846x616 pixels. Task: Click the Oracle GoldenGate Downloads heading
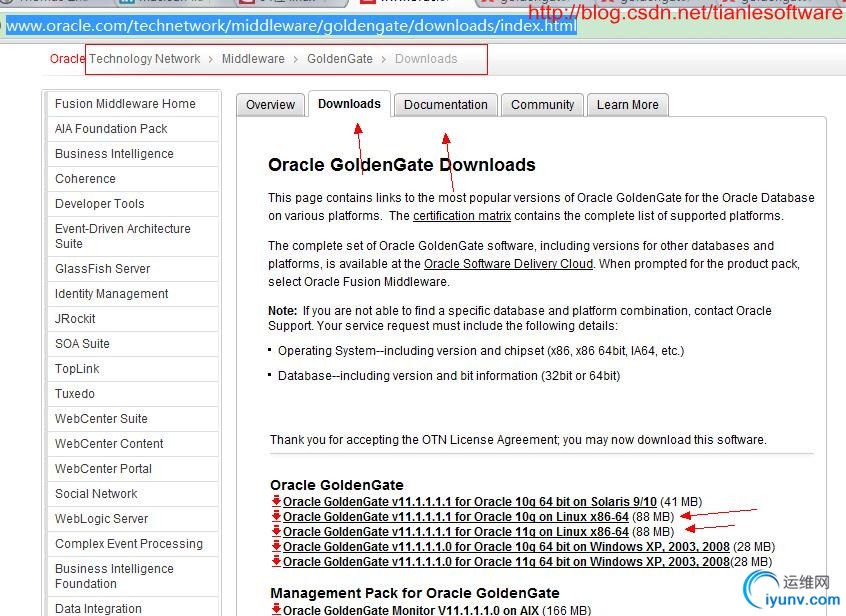tap(402, 165)
